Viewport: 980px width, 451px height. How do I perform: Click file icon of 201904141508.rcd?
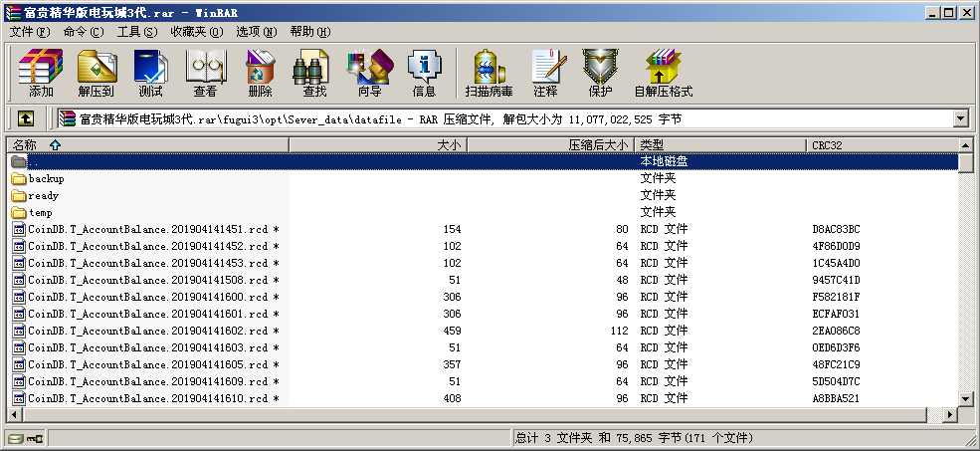19,280
